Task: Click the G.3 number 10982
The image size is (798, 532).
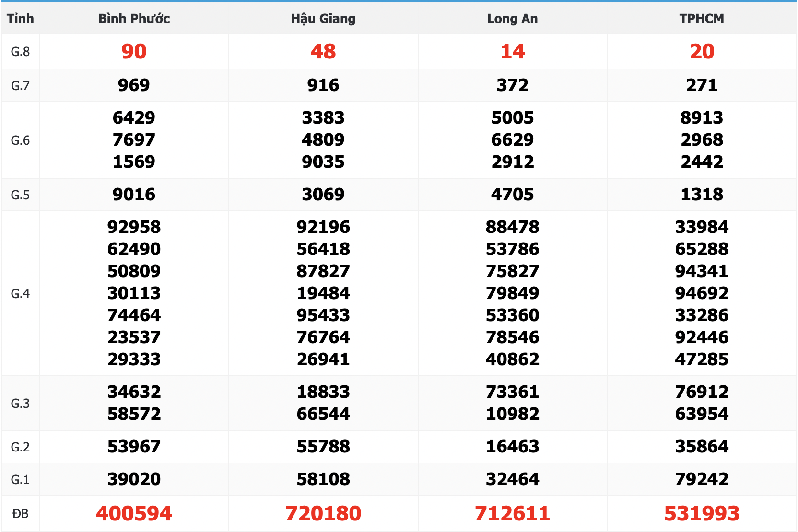Action: pyautogui.click(x=512, y=414)
